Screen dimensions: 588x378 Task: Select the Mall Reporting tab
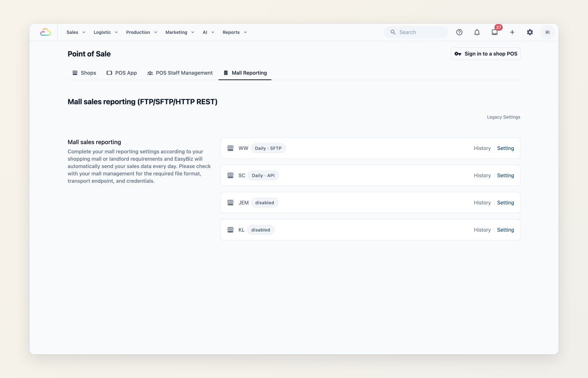pos(245,73)
